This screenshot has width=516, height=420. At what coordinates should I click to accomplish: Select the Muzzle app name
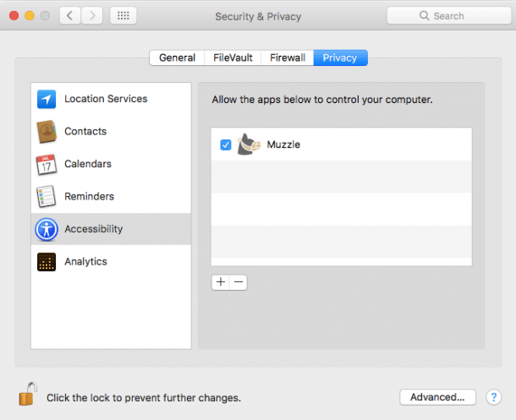click(x=283, y=145)
